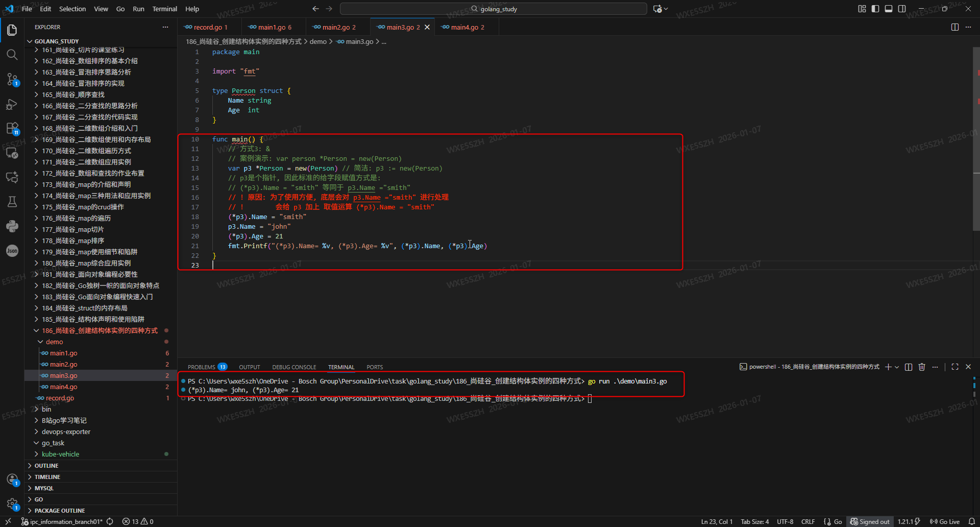Image resolution: width=980 pixels, height=527 pixels.
Task: Click the ipc_information_branch01 git branch
Action: pos(62,521)
